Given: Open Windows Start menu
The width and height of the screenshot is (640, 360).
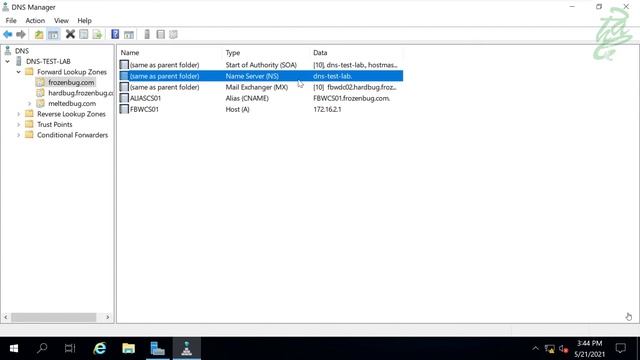Looking at the screenshot, I should [x=13, y=349].
